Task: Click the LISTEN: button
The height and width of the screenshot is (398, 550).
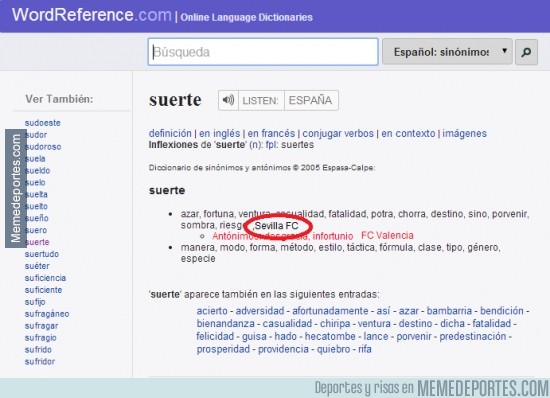Action: point(261,101)
